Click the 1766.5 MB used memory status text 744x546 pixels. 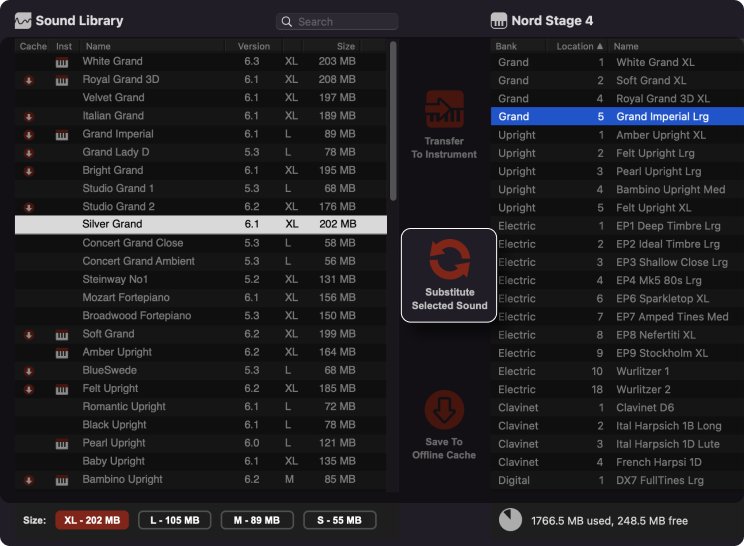coord(610,521)
